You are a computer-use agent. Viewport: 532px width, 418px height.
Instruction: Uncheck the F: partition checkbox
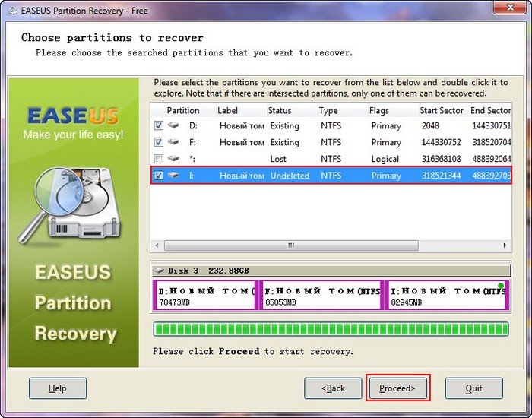158,142
